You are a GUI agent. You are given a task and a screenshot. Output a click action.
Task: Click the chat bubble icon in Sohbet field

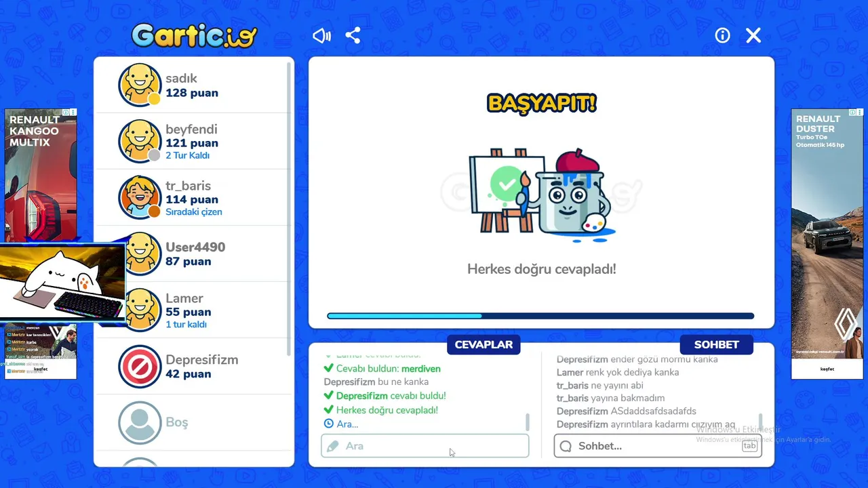[566, 446]
